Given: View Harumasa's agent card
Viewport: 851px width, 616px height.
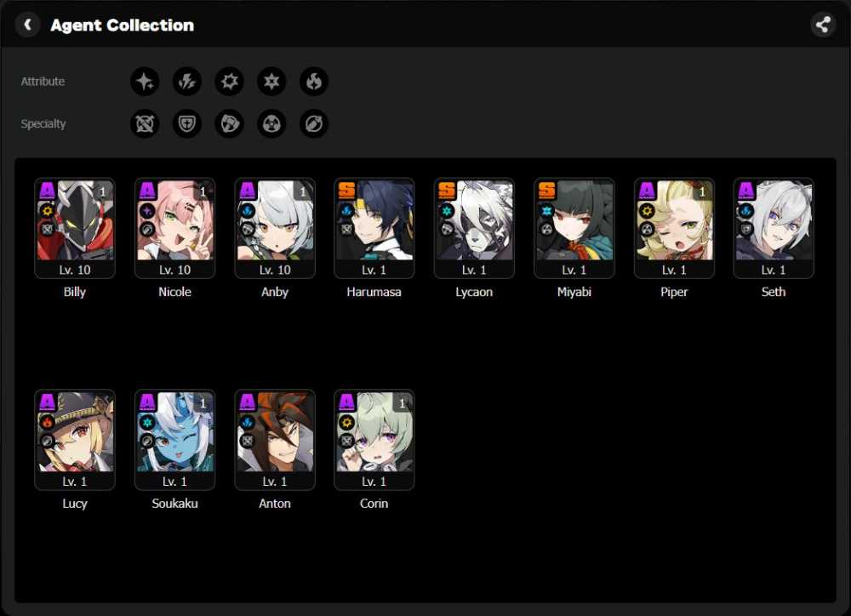Looking at the screenshot, I should coord(374,229).
